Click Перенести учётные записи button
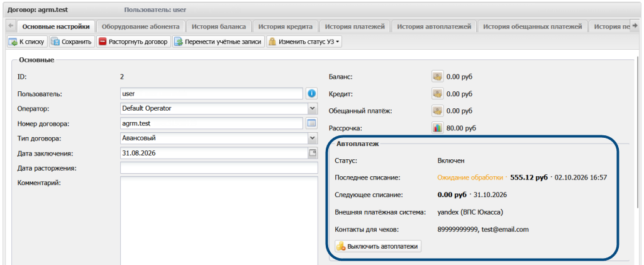Viewport: 644px width, 265px height. pyautogui.click(x=218, y=42)
